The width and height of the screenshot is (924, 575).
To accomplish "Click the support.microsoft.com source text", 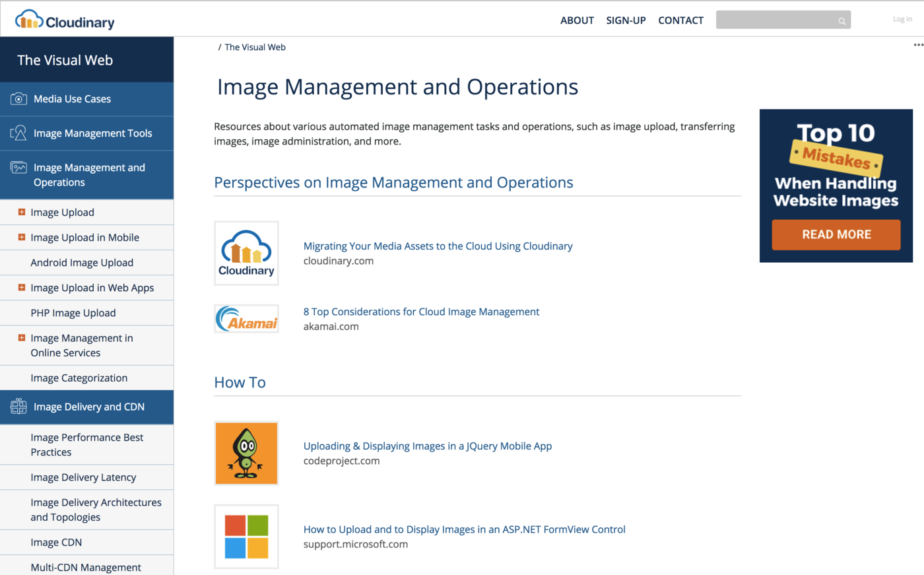I will tap(356, 545).
